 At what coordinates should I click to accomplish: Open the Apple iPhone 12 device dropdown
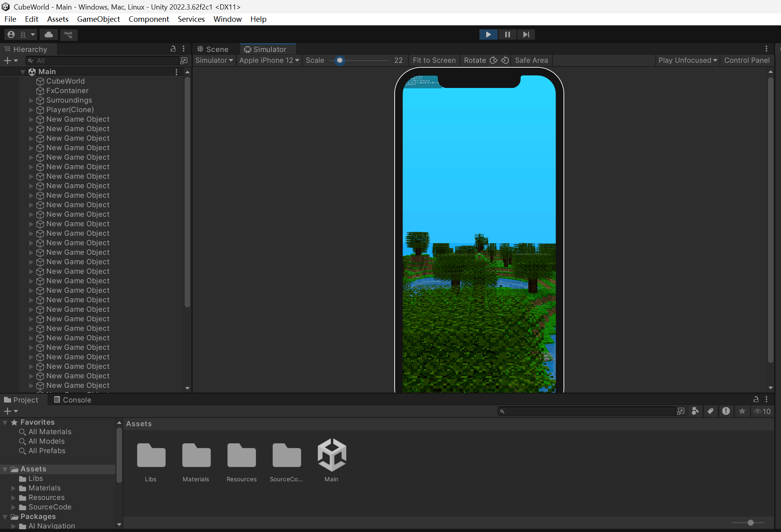(x=269, y=60)
